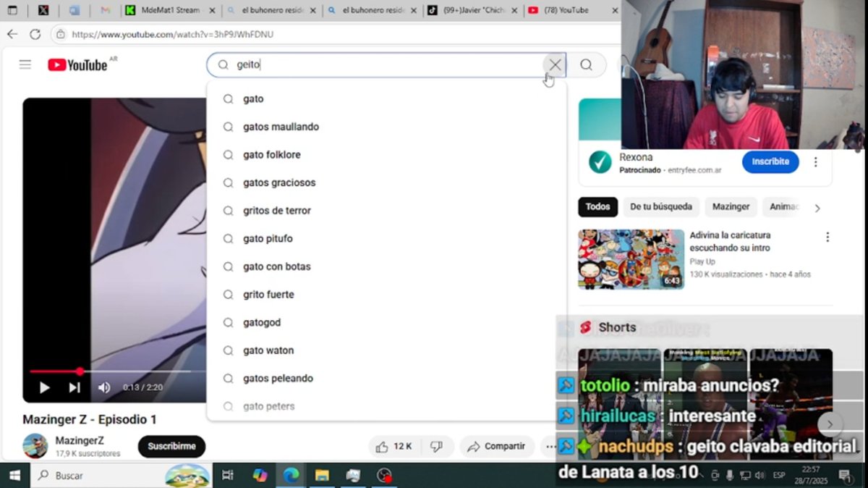The image size is (868, 488).
Task: Mute the video player volume
Action: tap(104, 387)
